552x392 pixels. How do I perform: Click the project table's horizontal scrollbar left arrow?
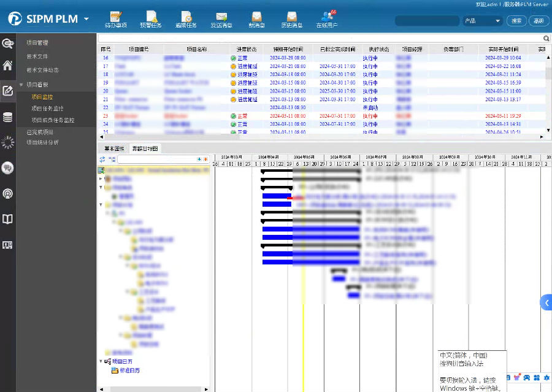pyautogui.click(x=102, y=137)
